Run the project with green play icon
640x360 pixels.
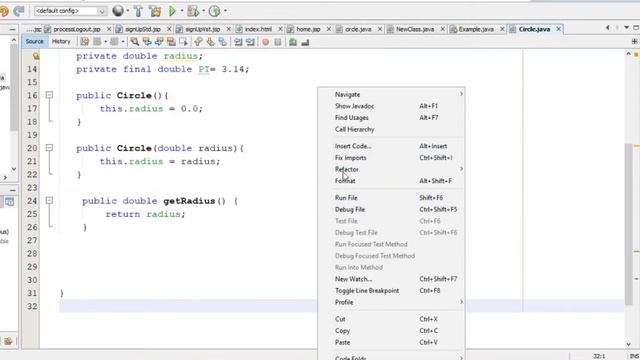pos(172,11)
